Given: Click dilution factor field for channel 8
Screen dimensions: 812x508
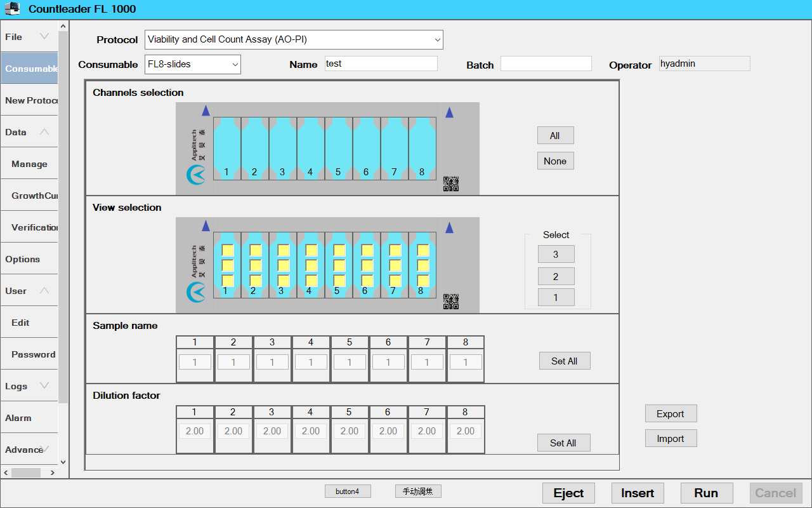Looking at the screenshot, I should pos(466,431).
